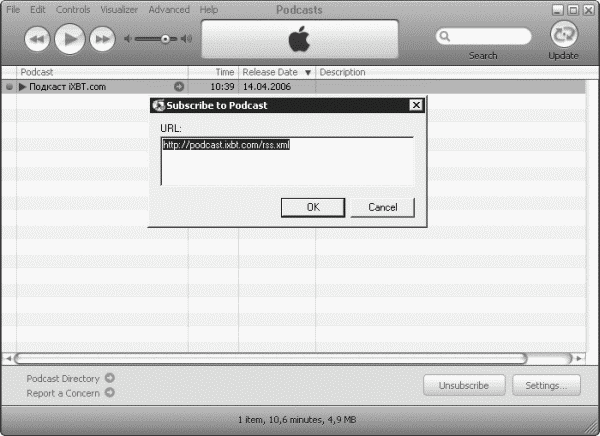Click the loud volume speaker icon
The height and width of the screenshot is (436, 600).
click(x=186, y=39)
